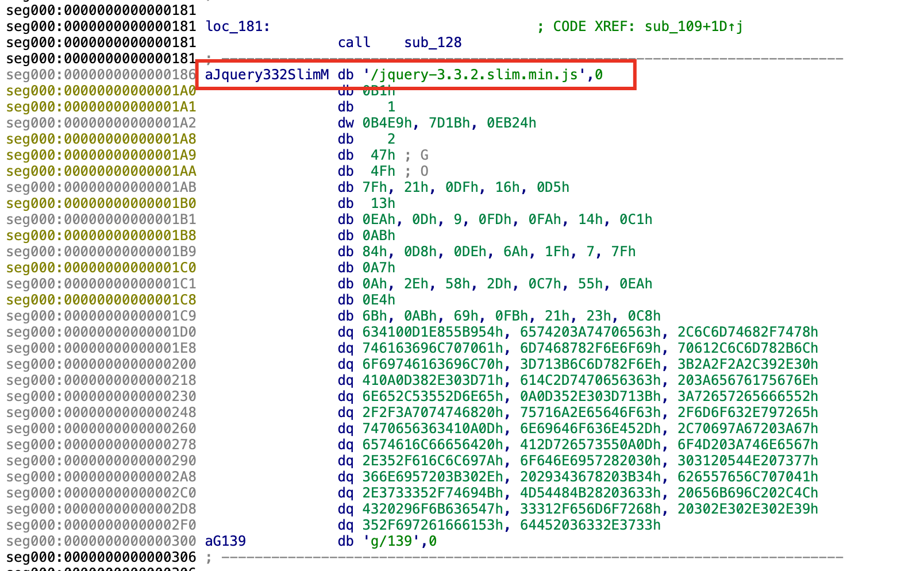Select the 0A7h byte at address 1C0

379,268
